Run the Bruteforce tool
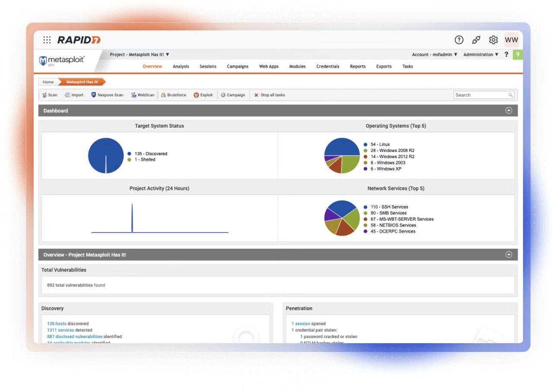The width and height of the screenshot is (553, 392). point(164,95)
